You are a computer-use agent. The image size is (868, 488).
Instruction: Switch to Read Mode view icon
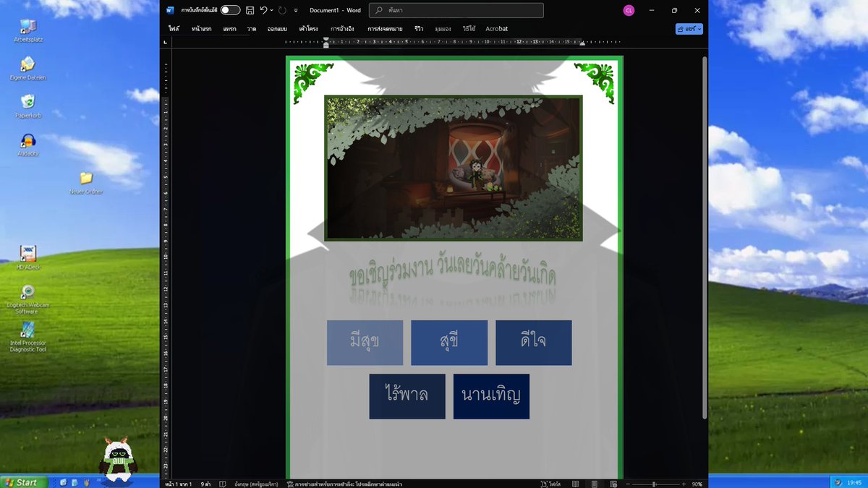pyautogui.click(x=575, y=484)
